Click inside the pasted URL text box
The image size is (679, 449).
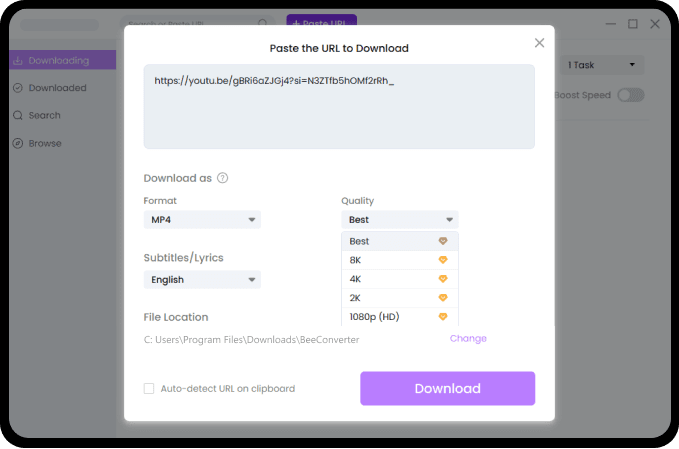click(x=339, y=107)
